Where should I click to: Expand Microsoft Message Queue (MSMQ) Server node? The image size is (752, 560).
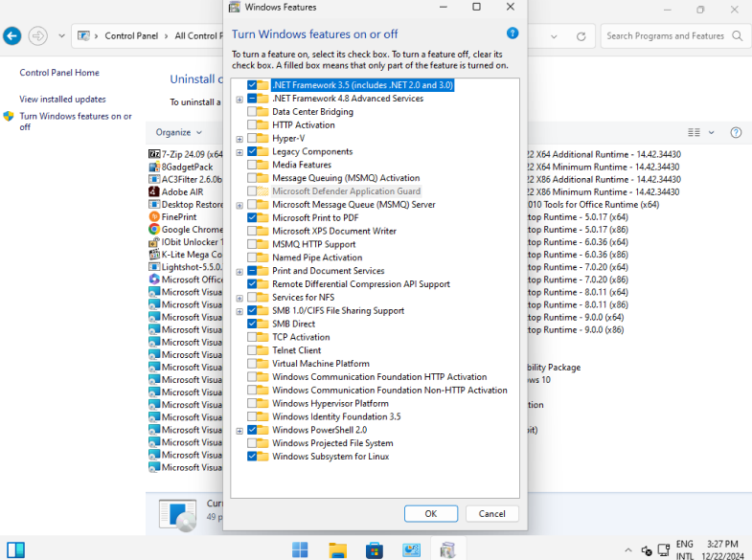tap(239, 206)
